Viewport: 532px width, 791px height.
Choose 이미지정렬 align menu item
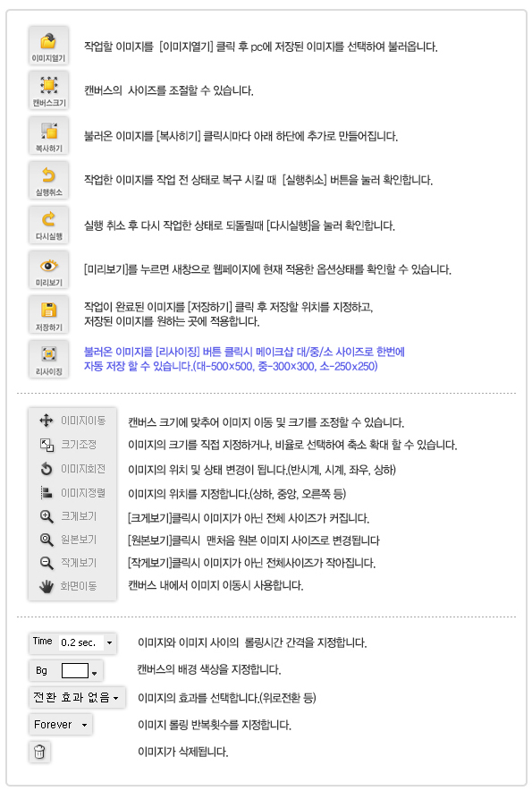pos(72,492)
